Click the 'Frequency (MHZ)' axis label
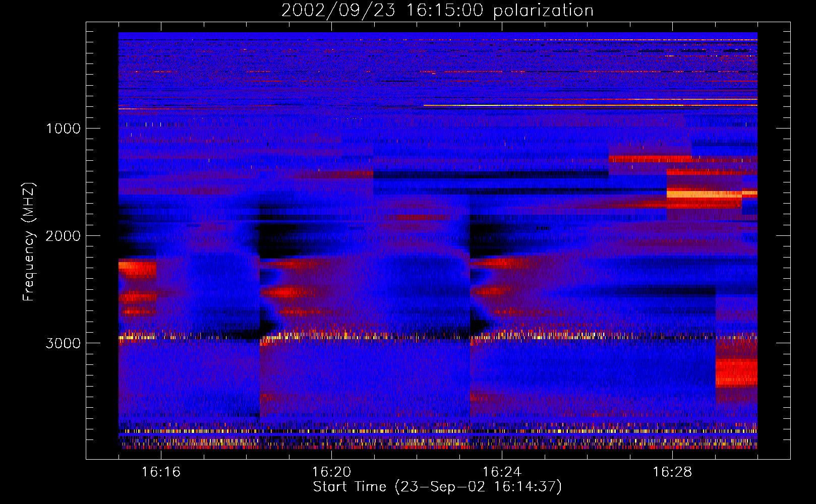This screenshot has height=504, width=816. pyautogui.click(x=29, y=242)
